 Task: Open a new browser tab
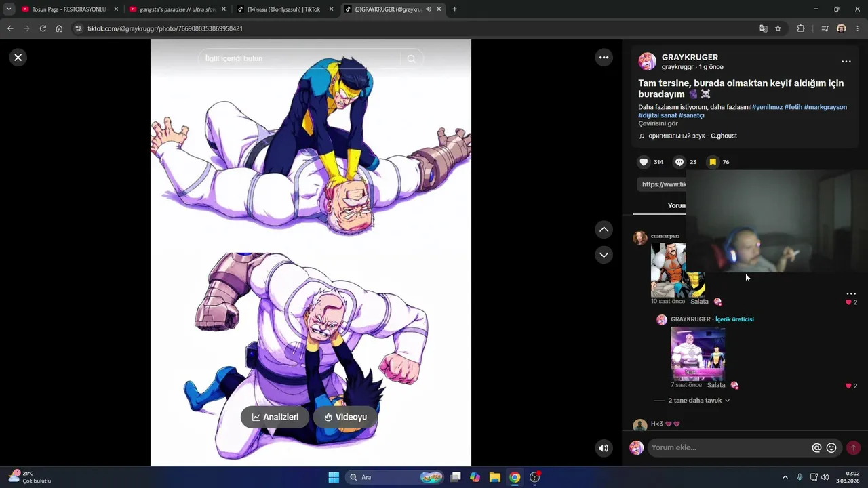(454, 9)
